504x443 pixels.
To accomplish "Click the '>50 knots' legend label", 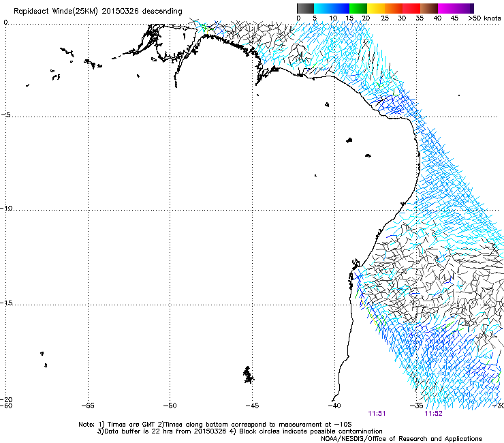I will click(484, 18).
